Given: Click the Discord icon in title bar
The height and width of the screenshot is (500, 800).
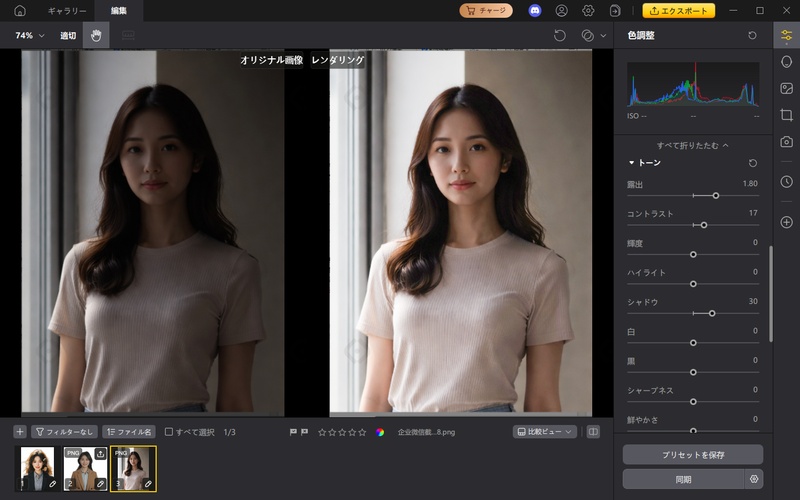Looking at the screenshot, I should click(535, 11).
